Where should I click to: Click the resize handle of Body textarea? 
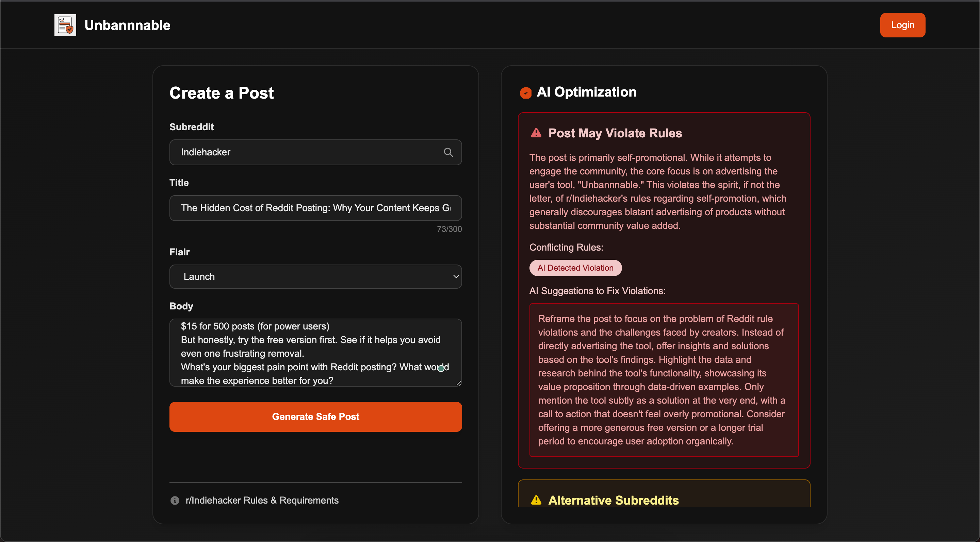[x=458, y=383]
